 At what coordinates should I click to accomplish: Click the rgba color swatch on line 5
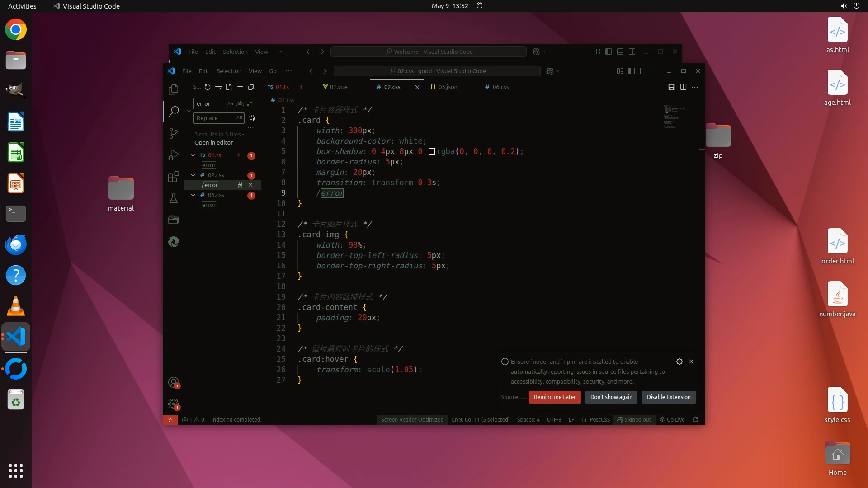click(x=432, y=152)
